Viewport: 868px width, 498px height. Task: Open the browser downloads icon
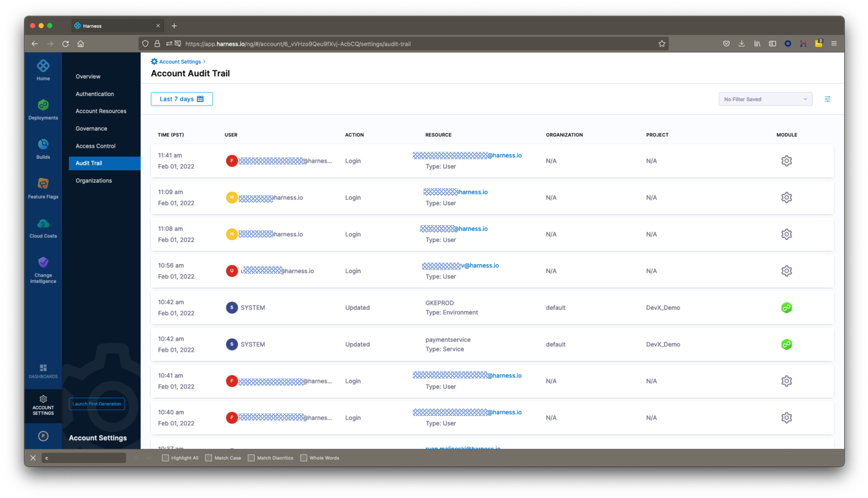742,44
